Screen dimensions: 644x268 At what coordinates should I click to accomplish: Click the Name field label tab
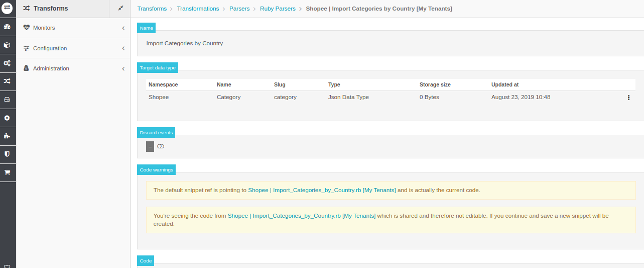(x=147, y=28)
